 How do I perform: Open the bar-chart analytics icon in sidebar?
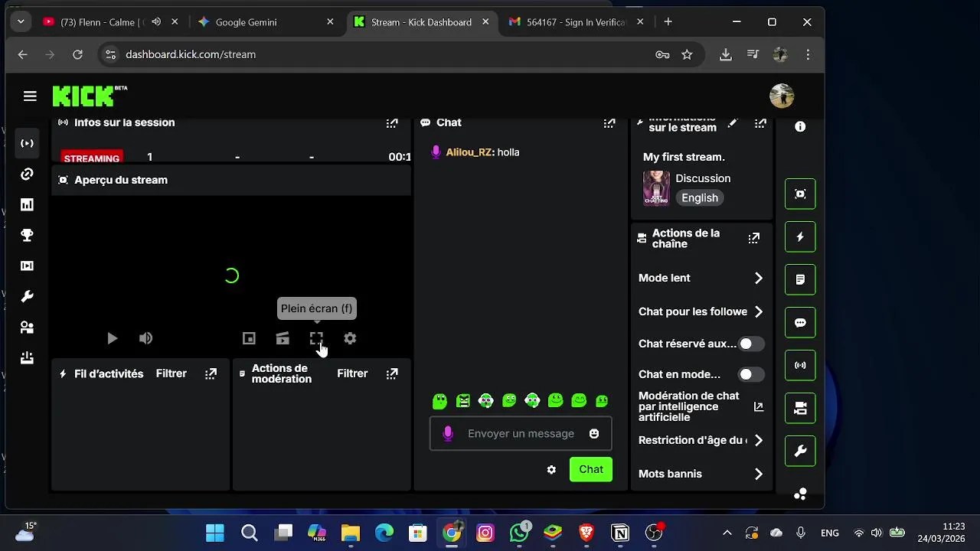[x=27, y=205]
